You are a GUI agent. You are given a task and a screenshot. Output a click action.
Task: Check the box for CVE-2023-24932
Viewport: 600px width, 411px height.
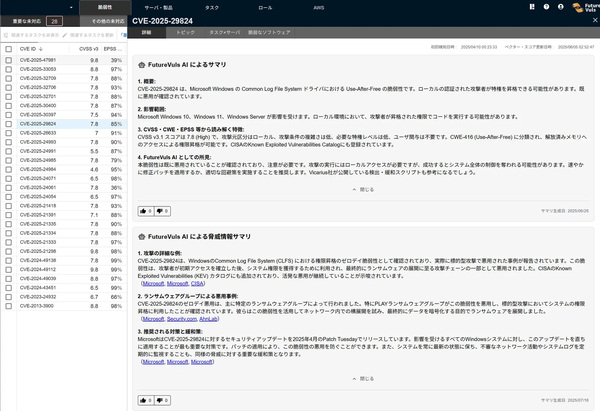click(x=8, y=297)
